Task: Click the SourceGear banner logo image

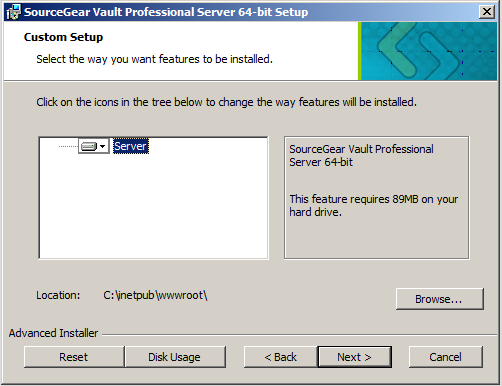Action: [427, 51]
